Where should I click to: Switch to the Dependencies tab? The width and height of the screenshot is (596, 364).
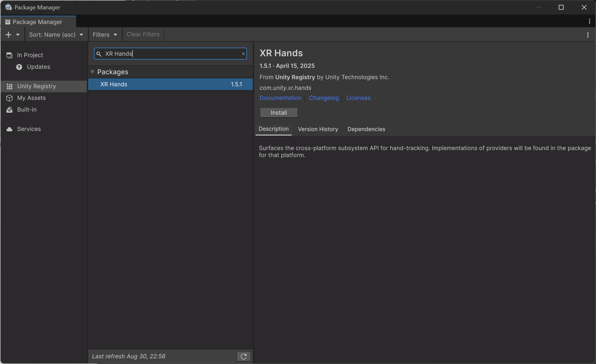(366, 129)
